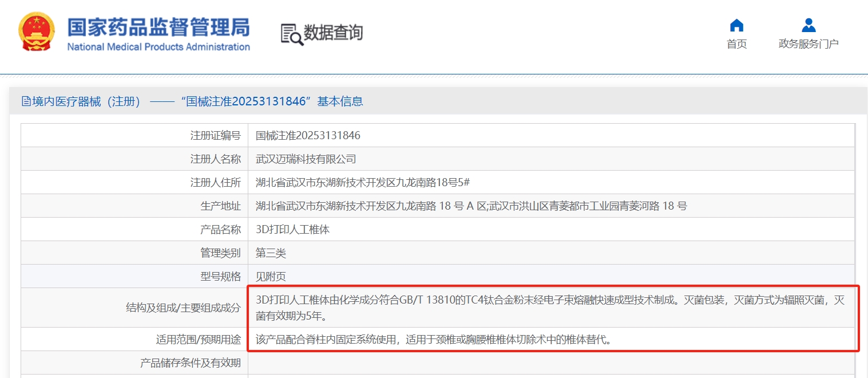Viewport: 868px width, 378px height.
Task: Select the registration number value 国械注准20253131846
Action: (308, 136)
